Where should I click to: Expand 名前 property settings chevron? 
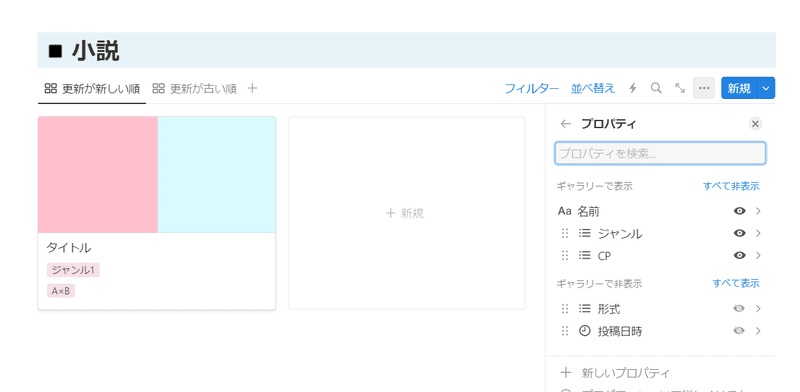[758, 211]
